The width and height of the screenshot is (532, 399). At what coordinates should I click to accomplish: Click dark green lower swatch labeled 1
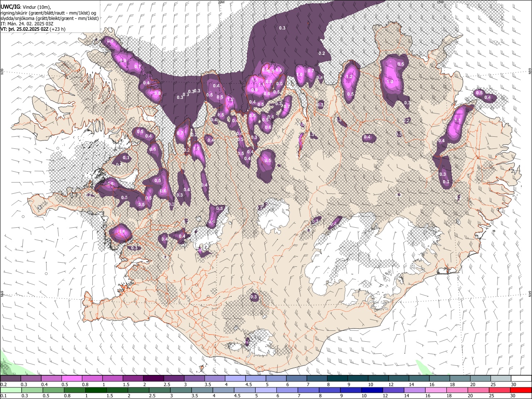[x=96, y=390]
